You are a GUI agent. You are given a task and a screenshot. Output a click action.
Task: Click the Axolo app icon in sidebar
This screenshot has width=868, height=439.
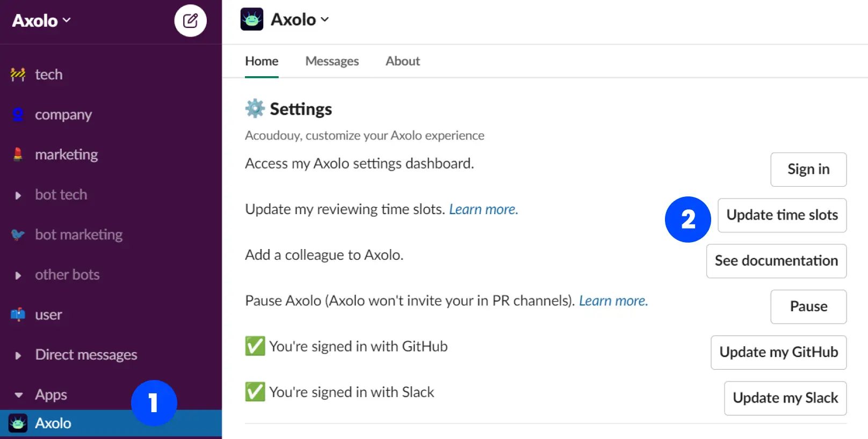click(18, 423)
